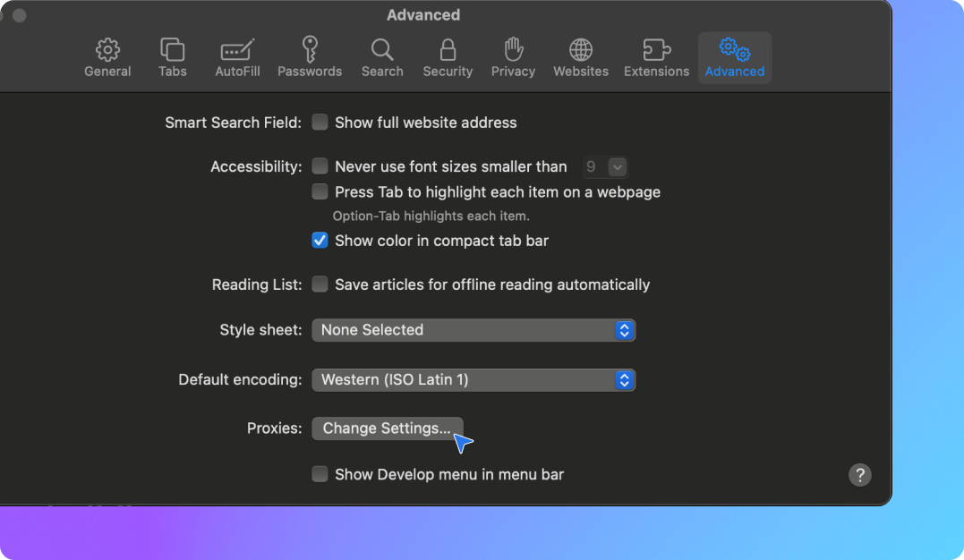Open the Extensions puzzle piece pane
Image resolution: width=964 pixels, height=560 pixels.
tap(656, 50)
